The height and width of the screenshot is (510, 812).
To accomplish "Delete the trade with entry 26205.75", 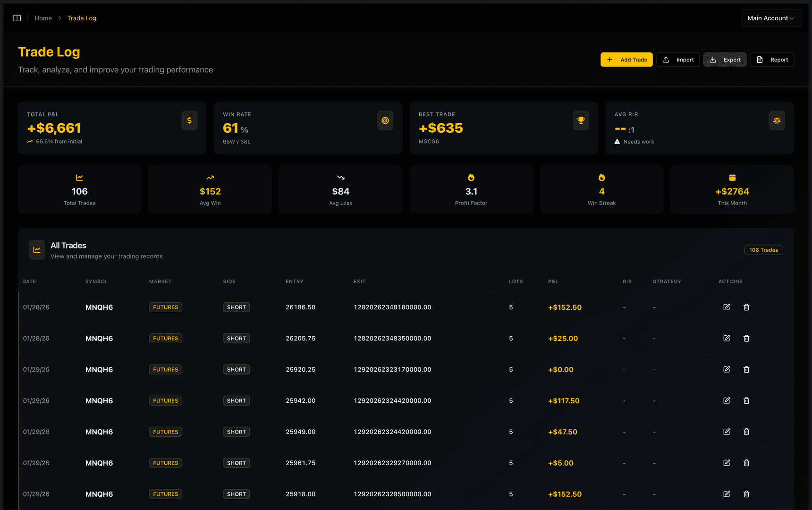I will pos(746,338).
